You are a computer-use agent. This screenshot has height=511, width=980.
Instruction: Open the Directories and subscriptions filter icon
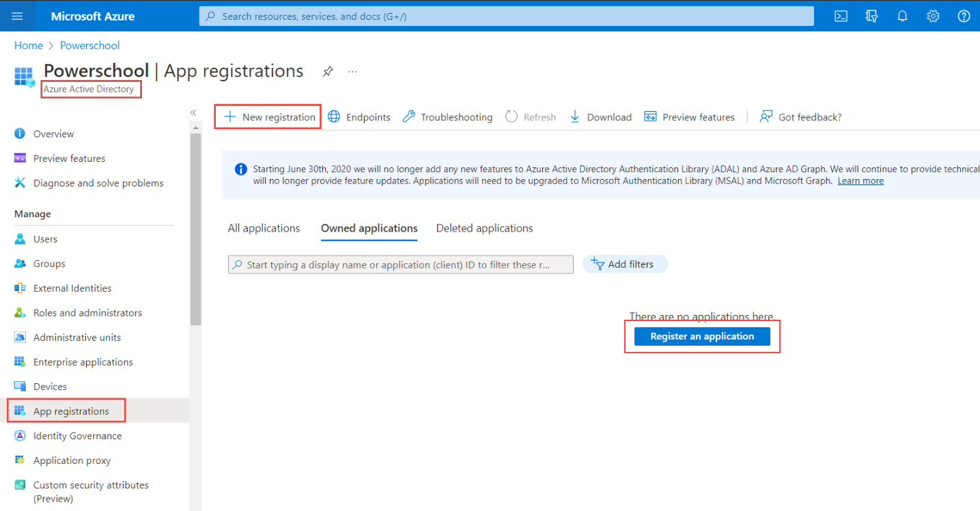[x=871, y=16]
